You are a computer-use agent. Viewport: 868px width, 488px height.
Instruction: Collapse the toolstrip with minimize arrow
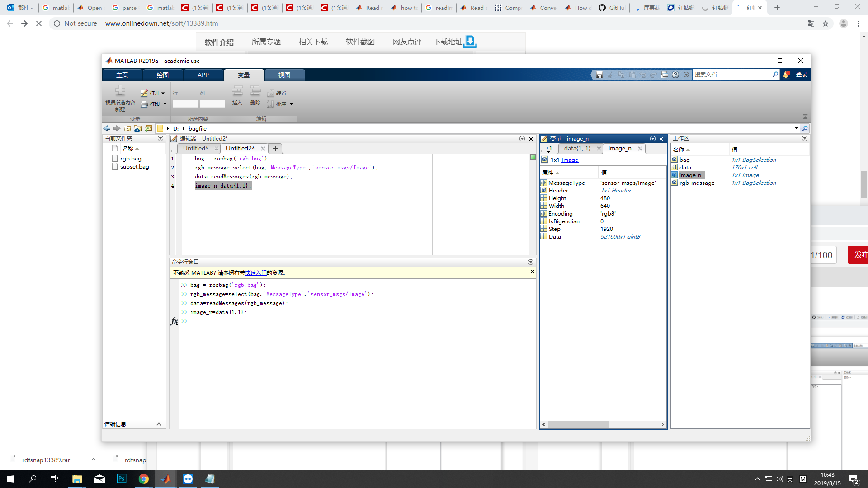(805, 117)
